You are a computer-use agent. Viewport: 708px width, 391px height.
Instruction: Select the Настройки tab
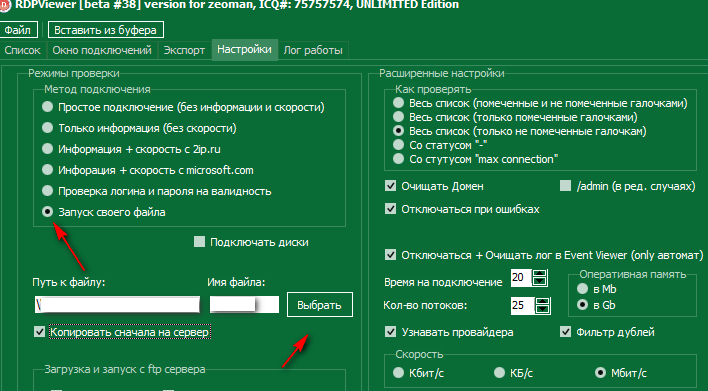(244, 49)
